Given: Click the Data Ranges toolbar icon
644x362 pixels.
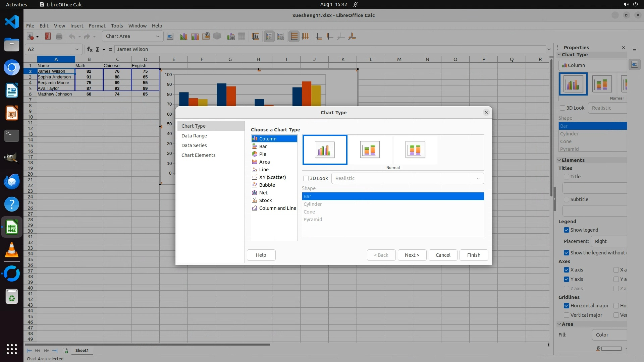Looking at the screenshot, I should pyautogui.click(x=231, y=37).
